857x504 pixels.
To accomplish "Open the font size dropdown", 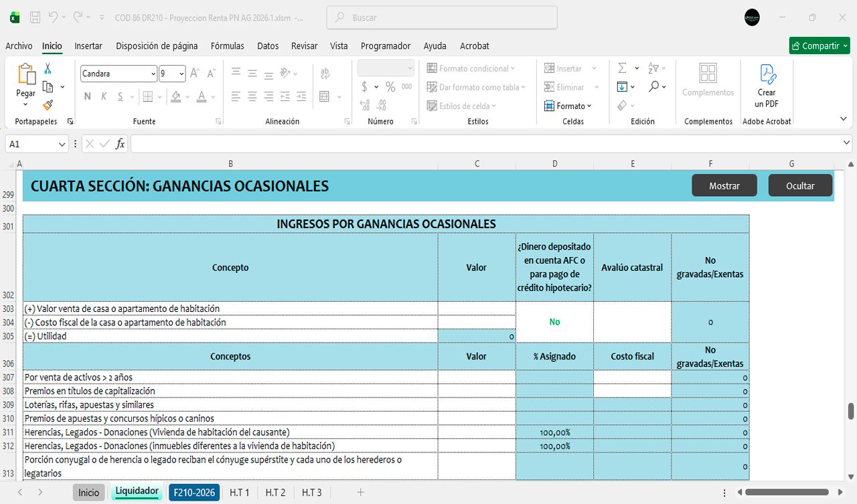I will (181, 74).
